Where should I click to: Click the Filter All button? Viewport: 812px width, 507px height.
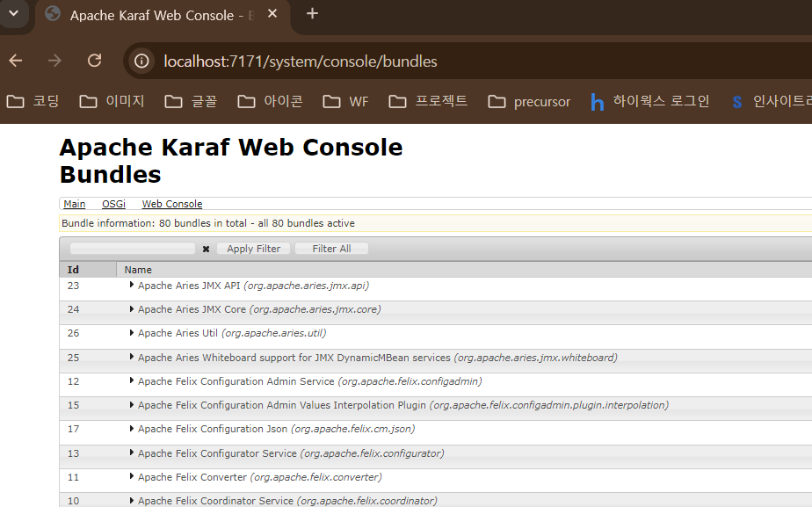[x=331, y=249]
